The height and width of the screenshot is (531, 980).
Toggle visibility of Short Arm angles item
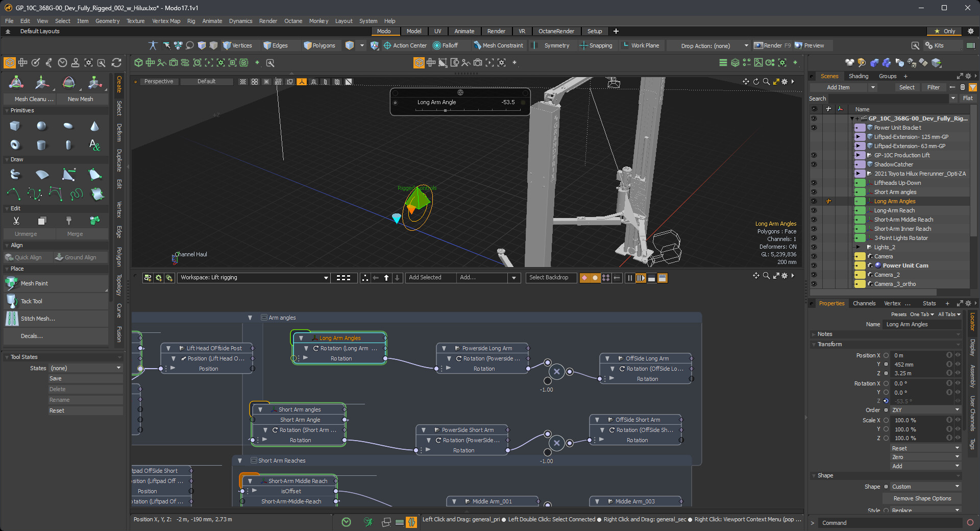click(x=814, y=192)
